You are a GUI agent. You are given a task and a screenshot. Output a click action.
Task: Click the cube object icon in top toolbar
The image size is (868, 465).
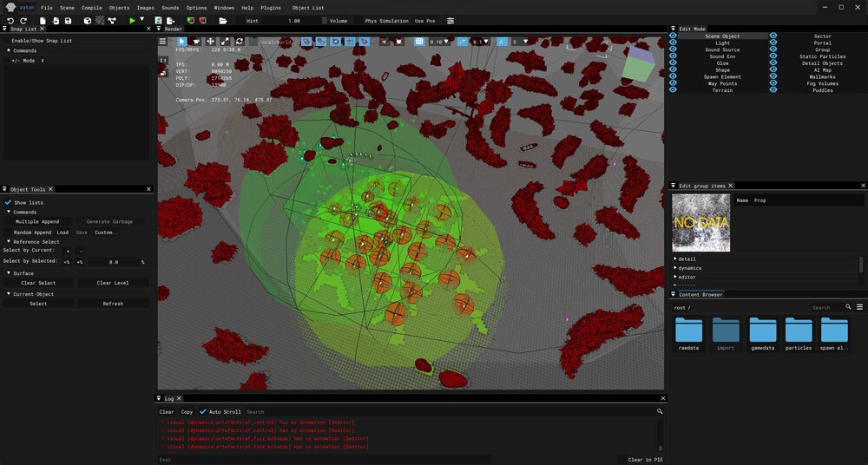[x=88, y=21]
